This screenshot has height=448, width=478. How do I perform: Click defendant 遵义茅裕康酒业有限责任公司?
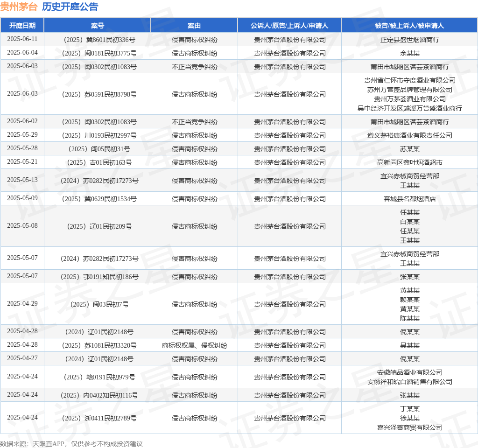pyautogui.click(x=410, y=135)
